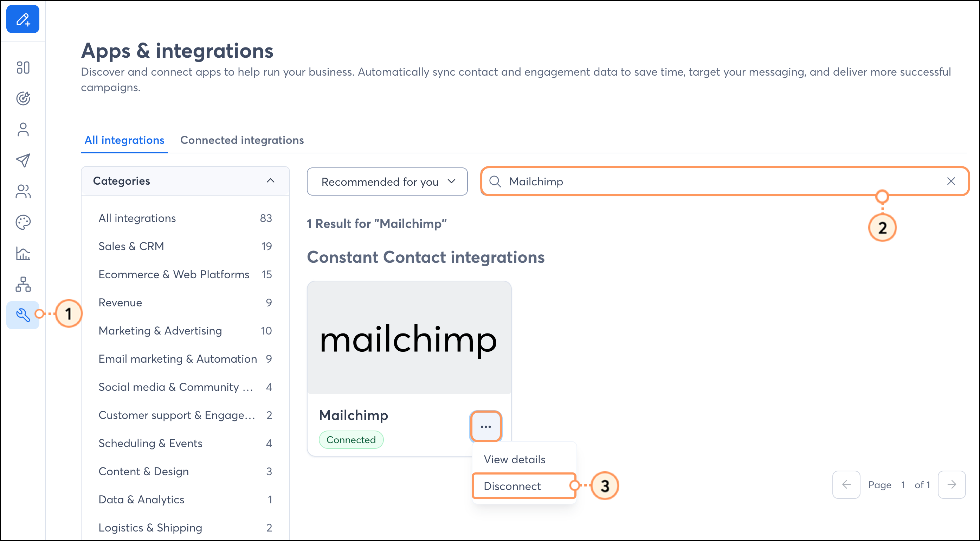The height and width of the screenshot is (541, 980).
Task: Open the audience people icon in sidebar
Action: pos(24,191)
